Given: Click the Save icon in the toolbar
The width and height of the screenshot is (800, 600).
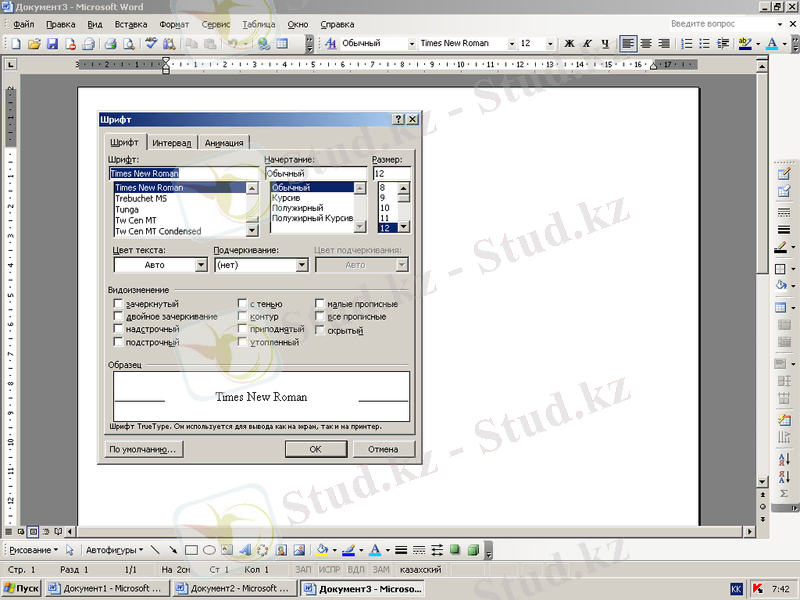Looking at the screenshot, I should (x=52, y=44).
